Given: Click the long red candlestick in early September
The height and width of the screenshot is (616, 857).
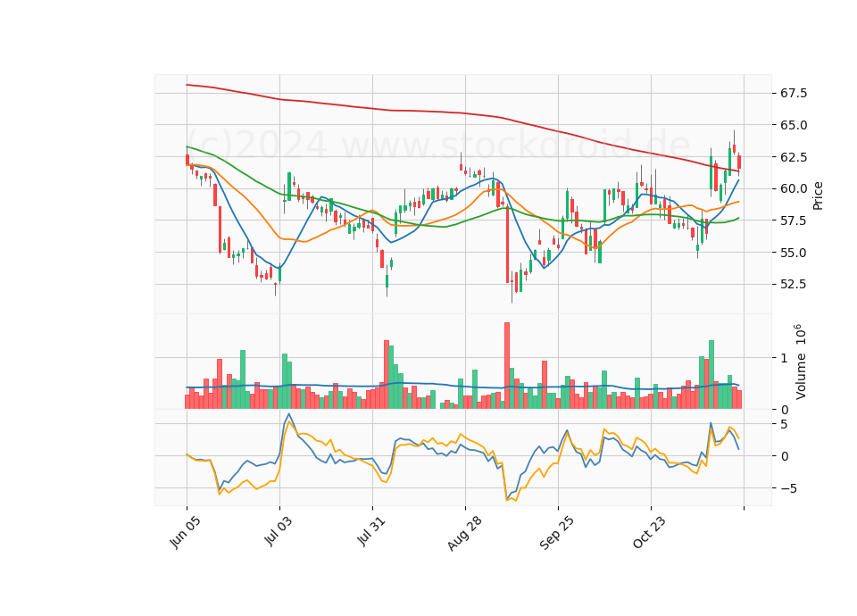Looking at the screenshot, I should pyautogui.click(x=507, y=245).
